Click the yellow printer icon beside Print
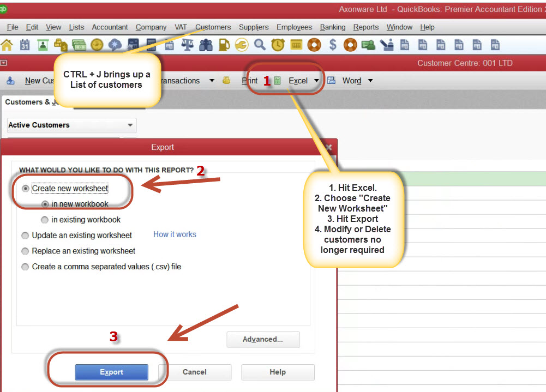546x392 pixels. tap(226, 81)
